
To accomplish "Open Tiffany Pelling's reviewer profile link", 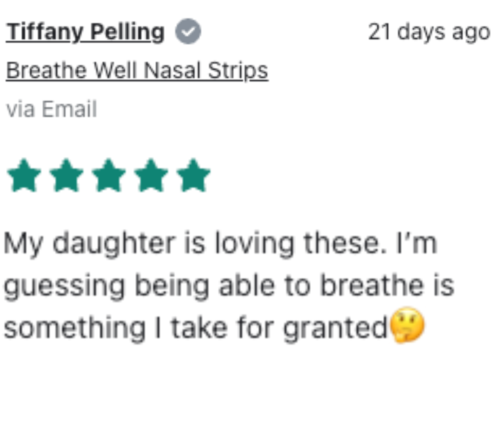I will tap(86, 31).
